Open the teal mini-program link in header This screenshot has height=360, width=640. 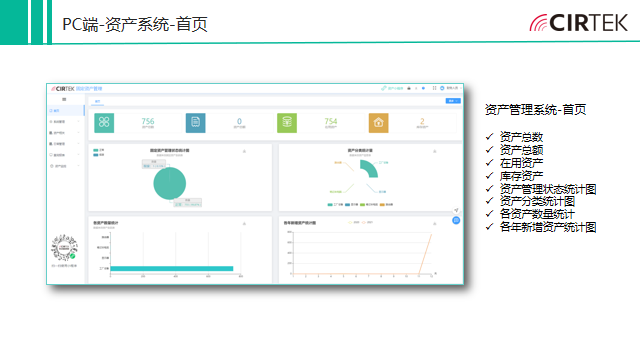pyautogui.click(x=392, y=88)
